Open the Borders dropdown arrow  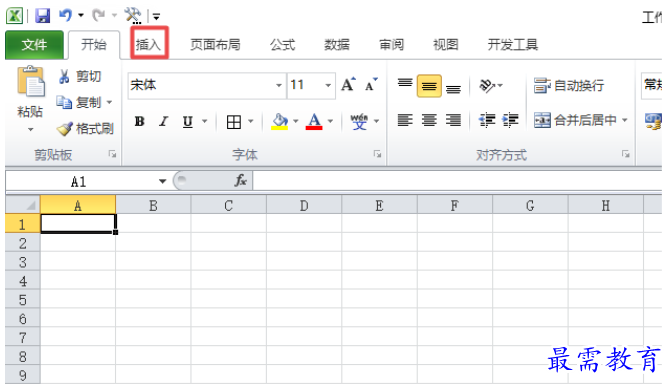click(x=251, y=122)
